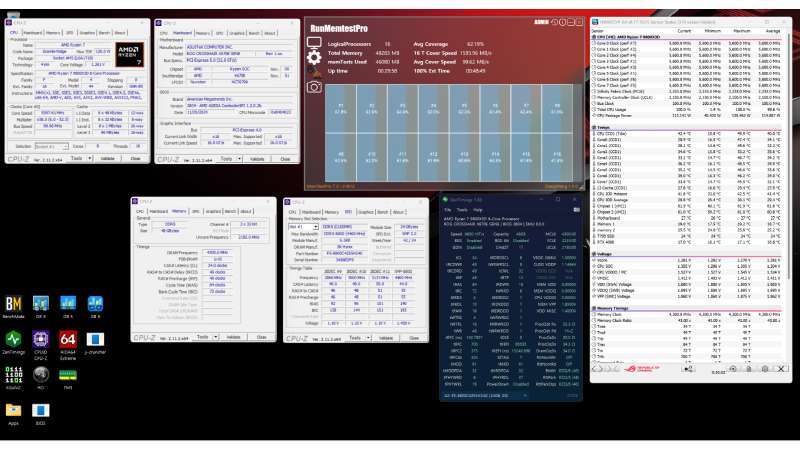Select thread #1 progress tile in RunMemtestPro
Screen dimensions: 800x450
[x=340, y=109]
